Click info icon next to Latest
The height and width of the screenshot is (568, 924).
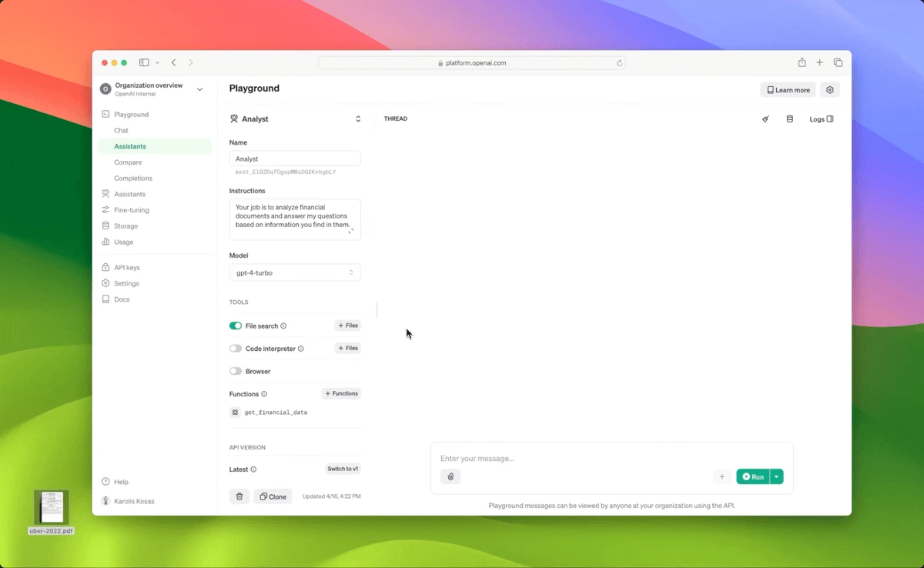(253, 469)
